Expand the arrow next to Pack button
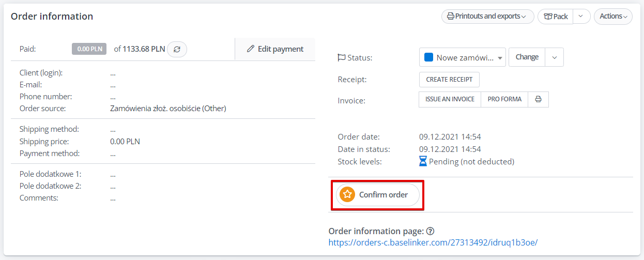Screen dimensions: 644x260 [x=581, y=17]
